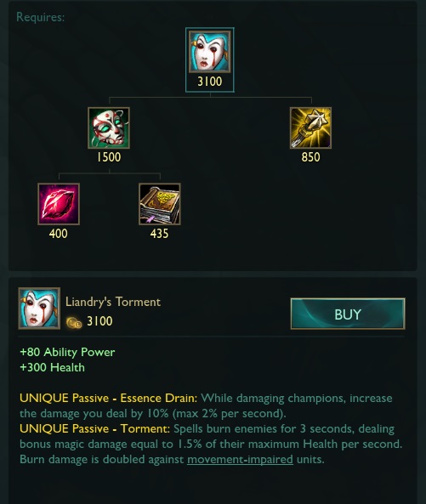The height and width of the screenshot is (504, 426).
Task: Click the 3100 price in the build tree
Action: [x=210, y=82]
